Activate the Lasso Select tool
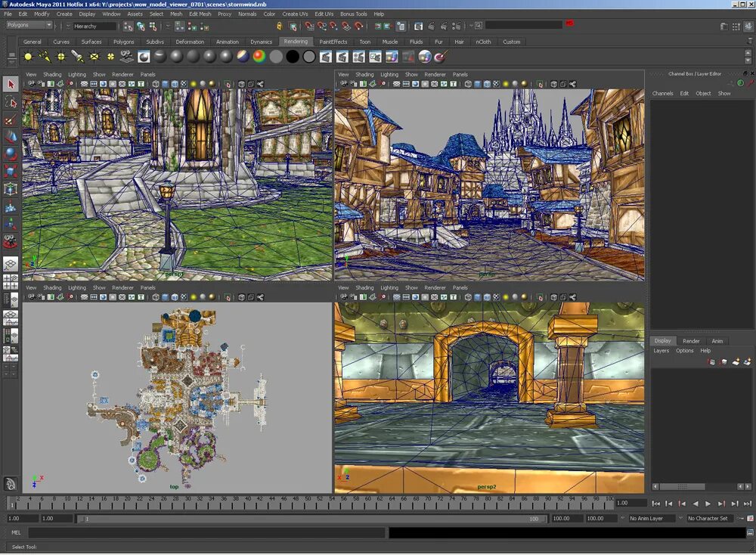The height and width of the screenshot is (555, 756). [x=11, y=102]
